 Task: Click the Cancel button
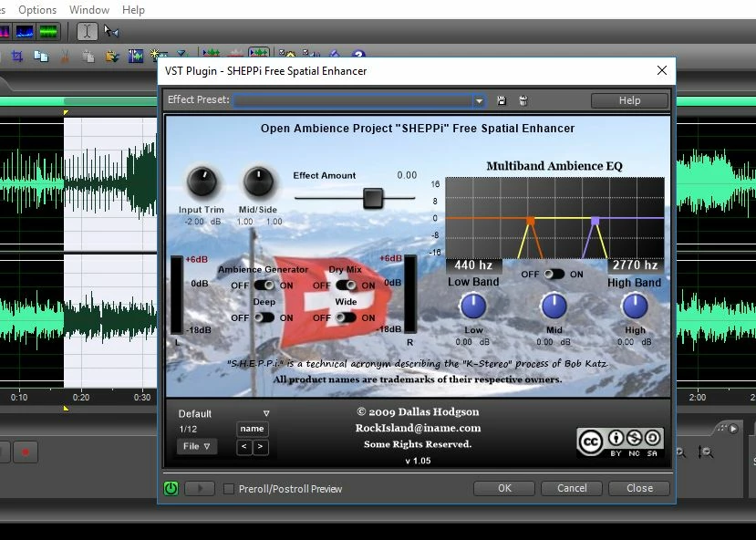[x=572, y=488]
